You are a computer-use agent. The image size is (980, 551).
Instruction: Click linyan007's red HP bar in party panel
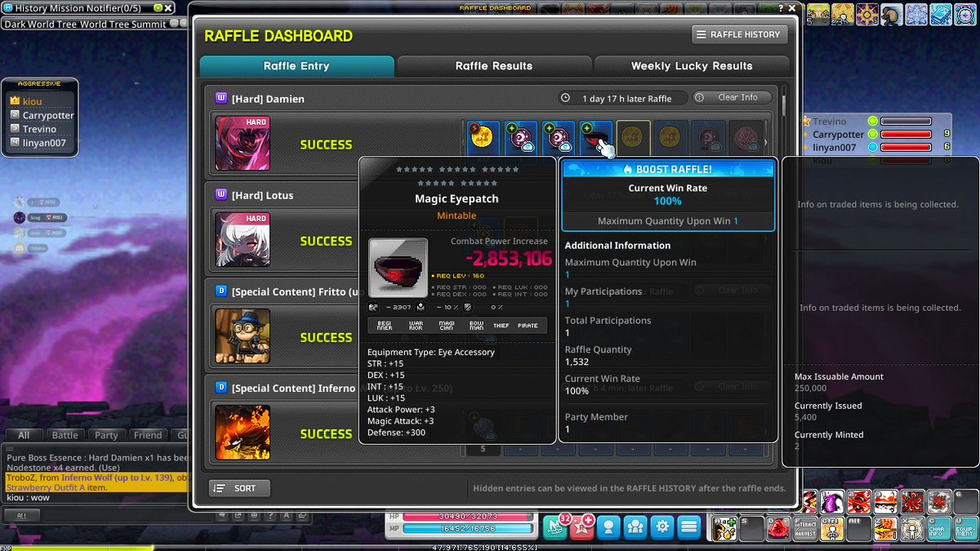906,147
